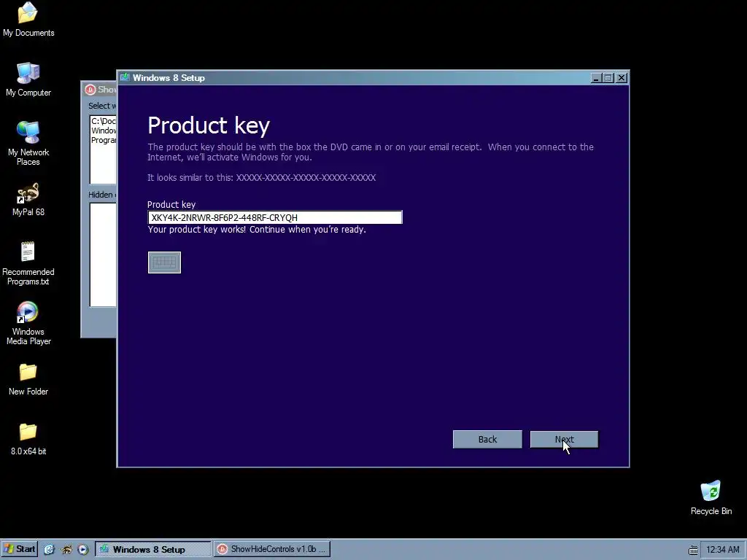The image size is (747, 560).
Task: Switch to ShowHideControls taskbar button
Action: click(x=271, y=549)
